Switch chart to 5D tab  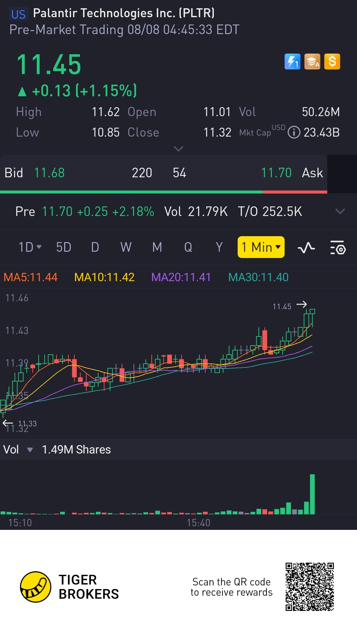(x=64, y=247)
